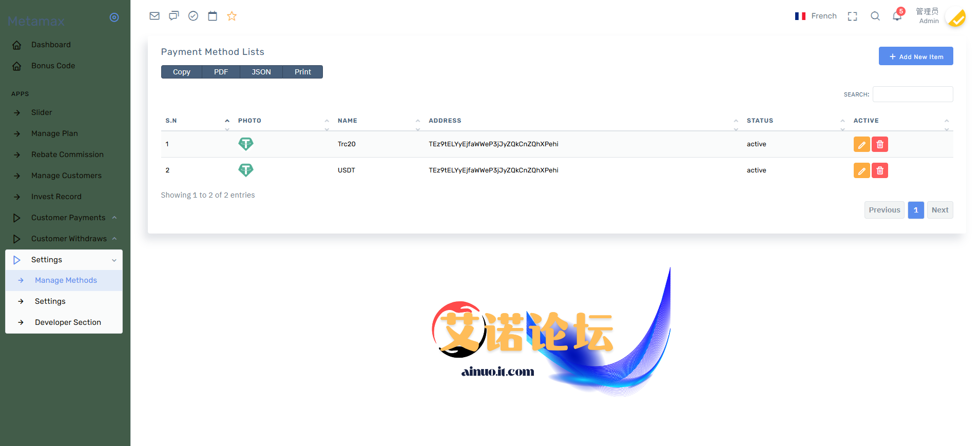Click the Dashboard home icon
Image resolution: width=980 pixels, height=446 pixels.
point(17,45)
